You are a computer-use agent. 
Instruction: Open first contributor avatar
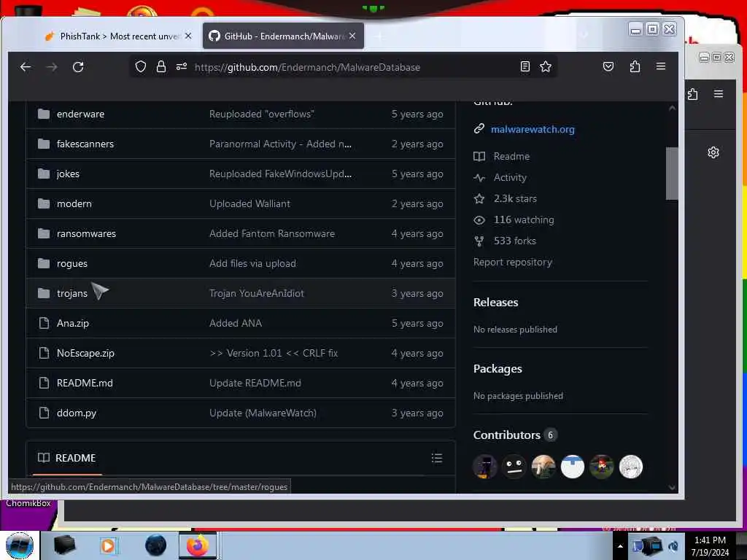click(485, 467)
